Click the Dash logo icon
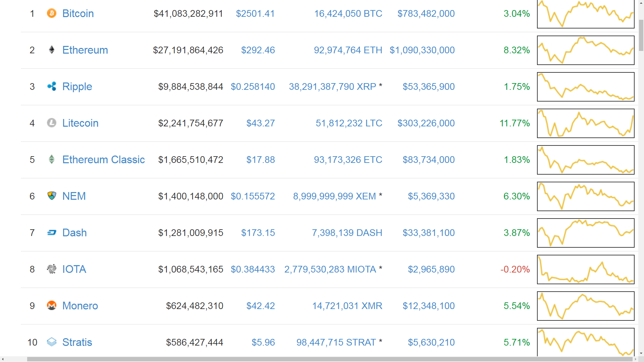The width and height of the screenshot is (644, 362). [51, 233]
